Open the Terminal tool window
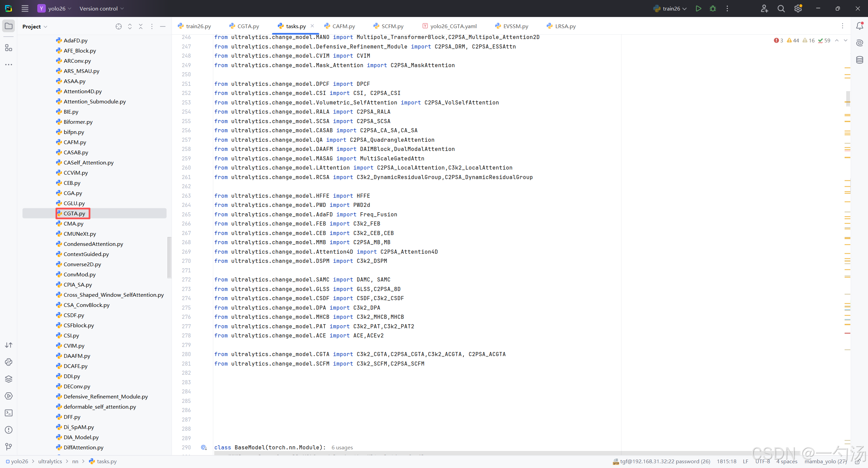Viewport: 868px width, 468px height. pyautogui.click(x=9, y=413)
